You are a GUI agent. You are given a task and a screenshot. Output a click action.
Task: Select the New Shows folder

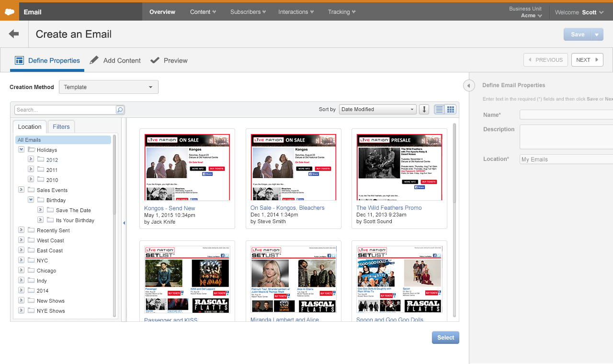pos(51,301)
